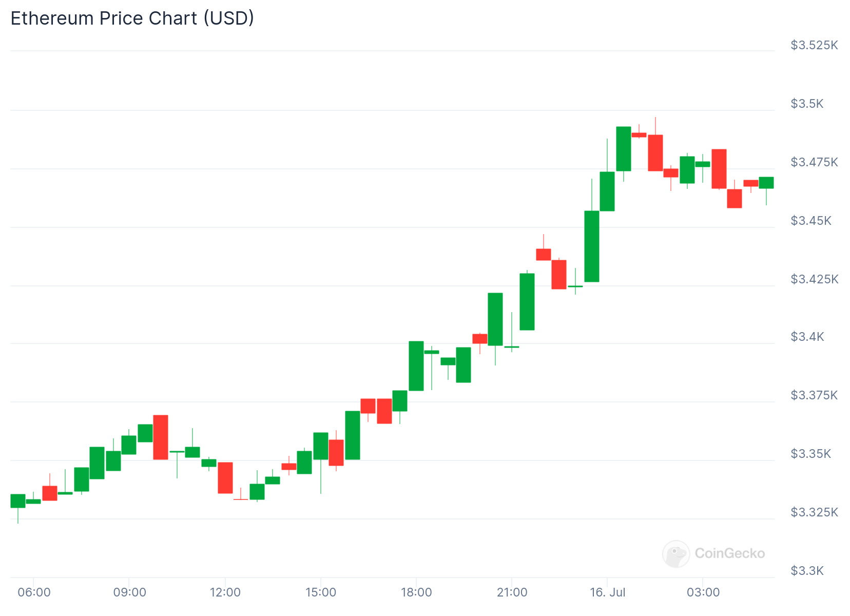The width and height of the screenshot is (850, 616).
Task: Select the 18:00 time axis label
Action: [x=416, y=592]
